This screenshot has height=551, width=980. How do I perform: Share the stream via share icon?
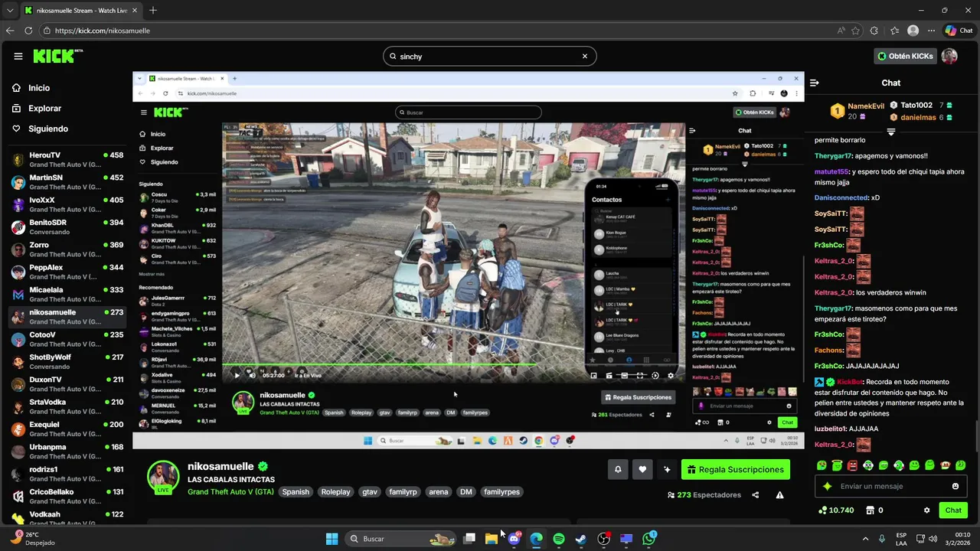(756, 495)
